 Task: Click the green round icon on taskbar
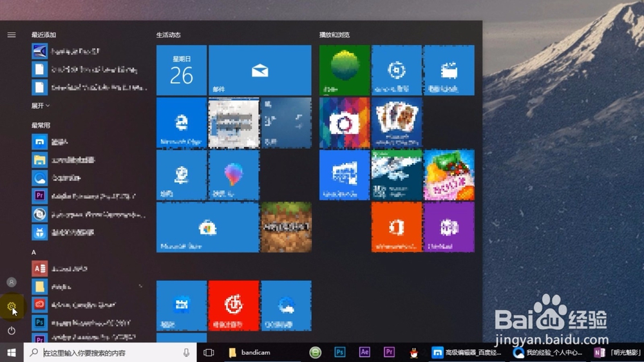(315, 352)
